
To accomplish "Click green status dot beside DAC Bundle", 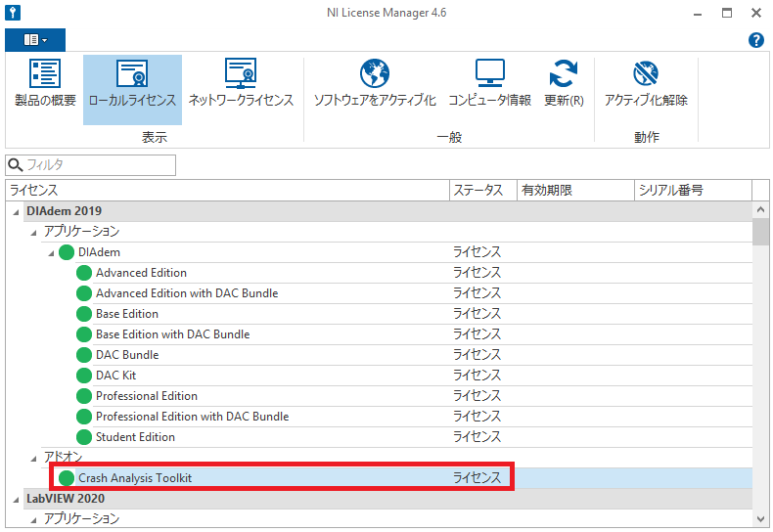I will click(84, 355).
